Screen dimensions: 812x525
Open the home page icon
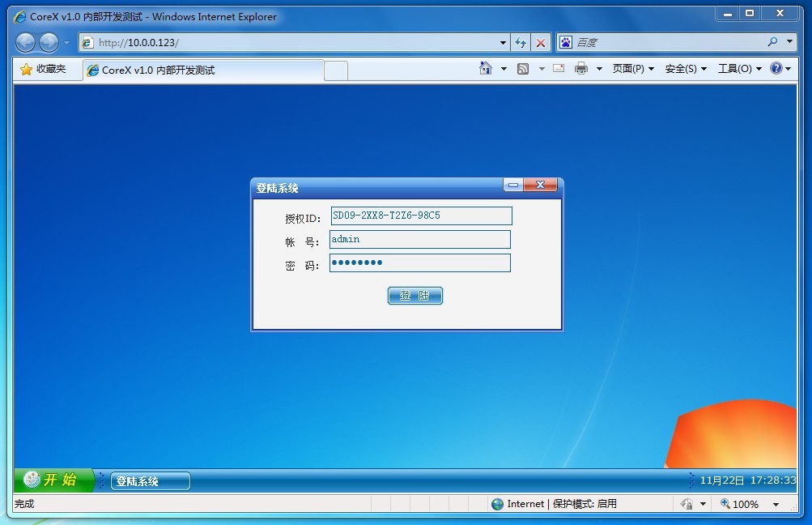486,69
